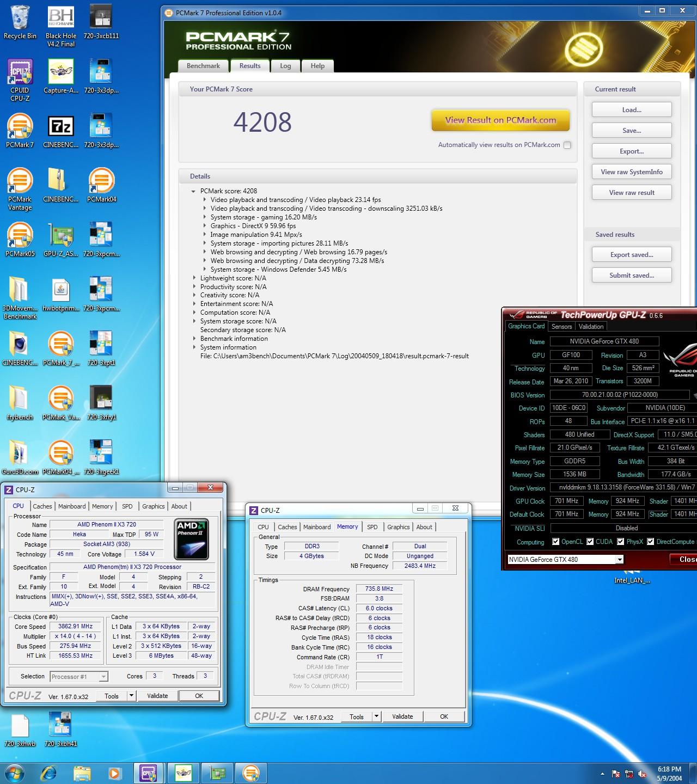
Task: Open the Guru3D.com folder icon
Action: click(20, 458)
